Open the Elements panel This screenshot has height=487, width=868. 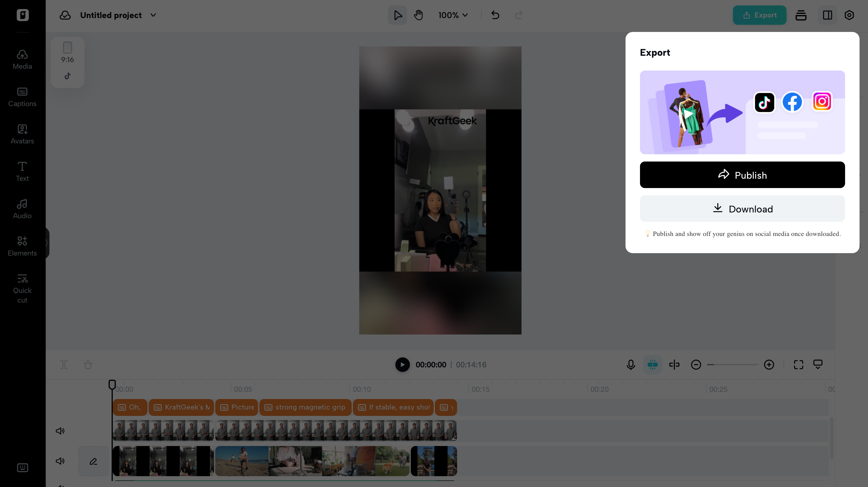pos(22,246)
